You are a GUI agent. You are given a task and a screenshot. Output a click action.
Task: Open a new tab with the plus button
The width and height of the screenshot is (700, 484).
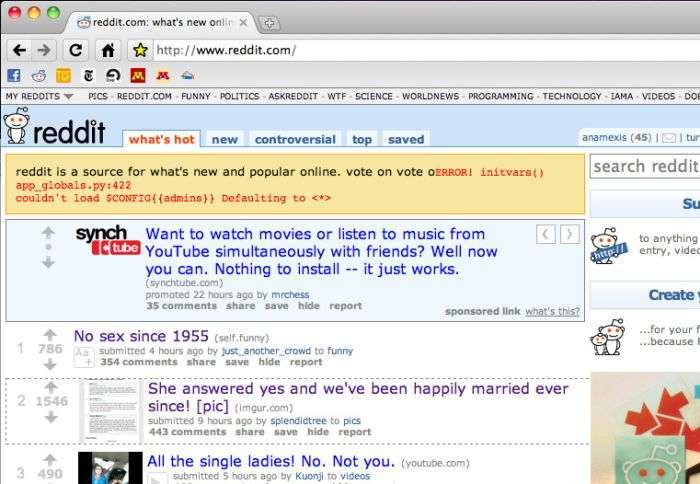tap(269, 23)
